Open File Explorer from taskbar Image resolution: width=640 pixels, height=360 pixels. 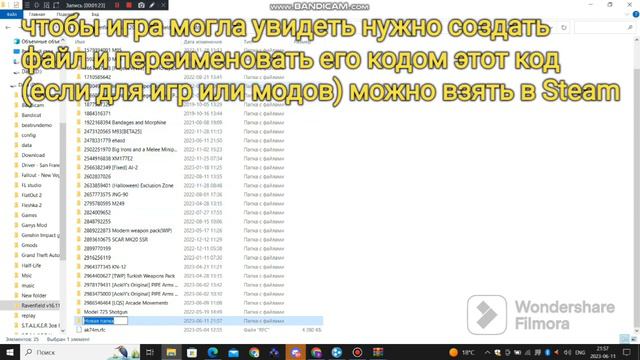coord(171,352)
